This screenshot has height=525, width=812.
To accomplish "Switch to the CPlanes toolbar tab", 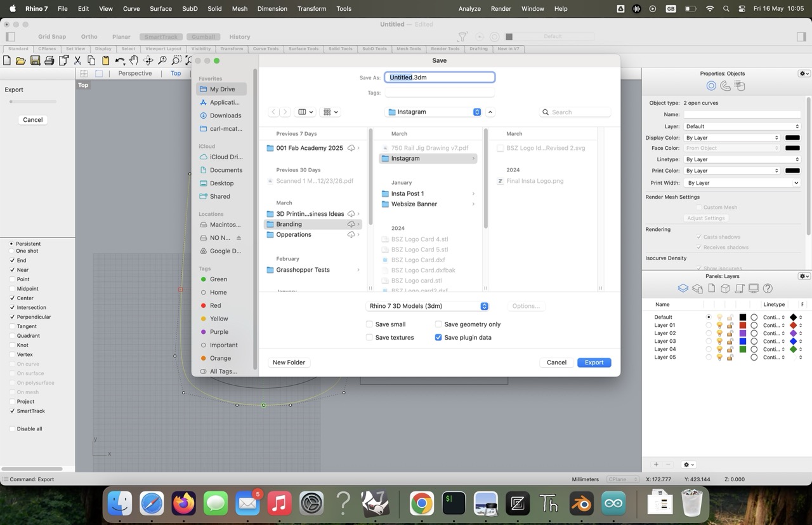I will [x=47, y=49].
